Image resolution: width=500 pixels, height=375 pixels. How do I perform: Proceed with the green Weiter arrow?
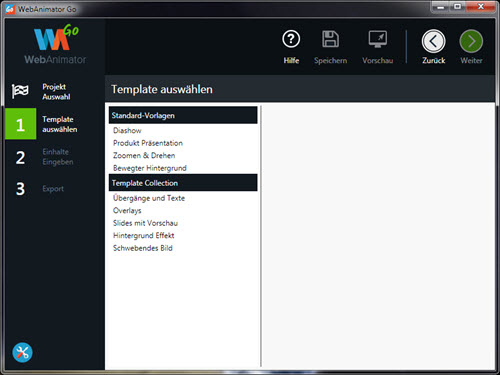pos(471,41)
